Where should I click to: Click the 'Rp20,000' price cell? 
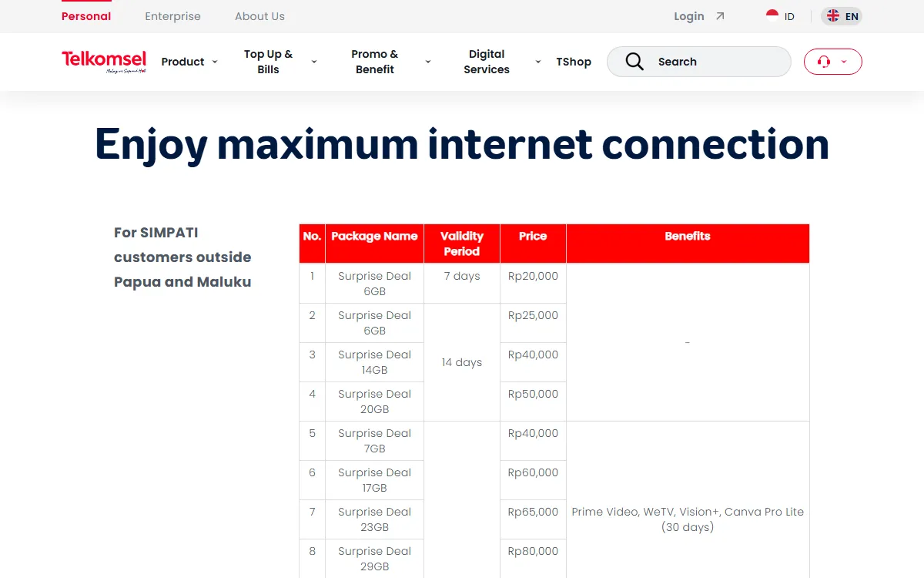click(533, 284)
